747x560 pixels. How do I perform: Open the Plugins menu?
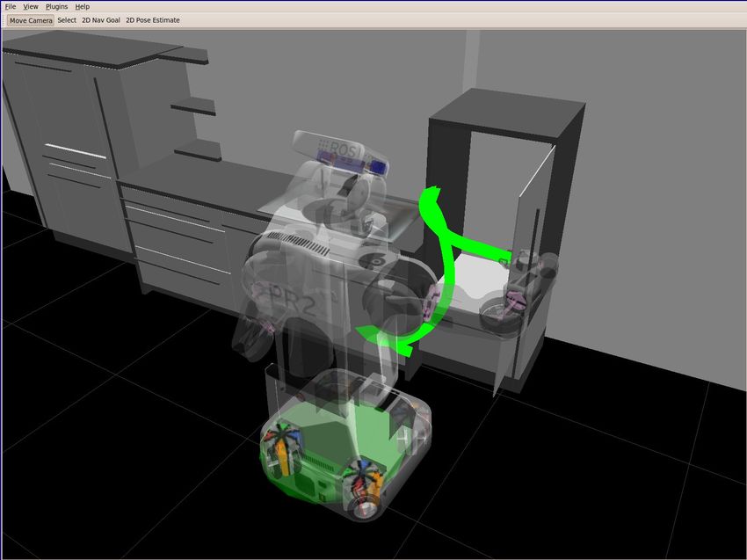[x=56, y=7]
